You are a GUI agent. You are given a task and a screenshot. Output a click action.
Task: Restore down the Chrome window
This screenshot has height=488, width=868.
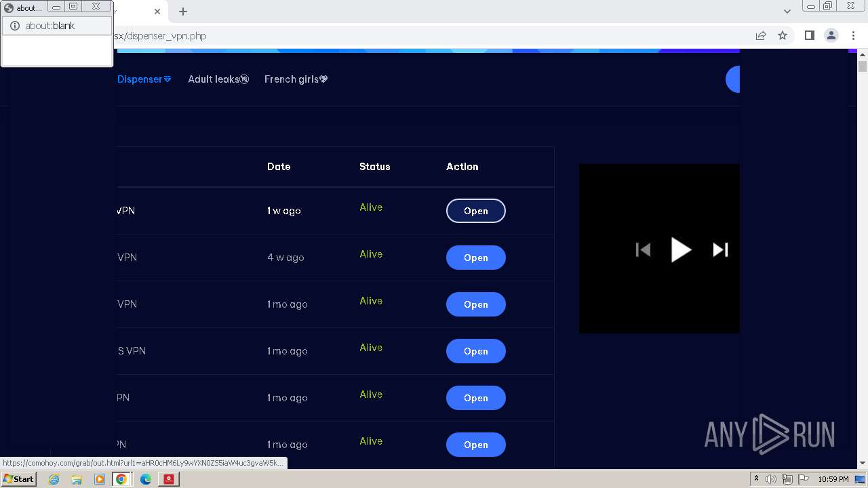pyautogui.click(x=828, y=5)
